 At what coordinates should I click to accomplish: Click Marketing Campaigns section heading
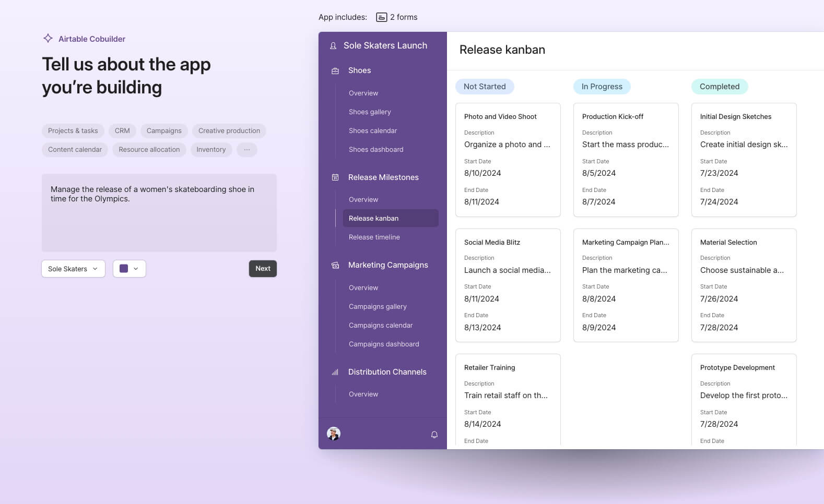pyautogui.click(x=388, y=265)
